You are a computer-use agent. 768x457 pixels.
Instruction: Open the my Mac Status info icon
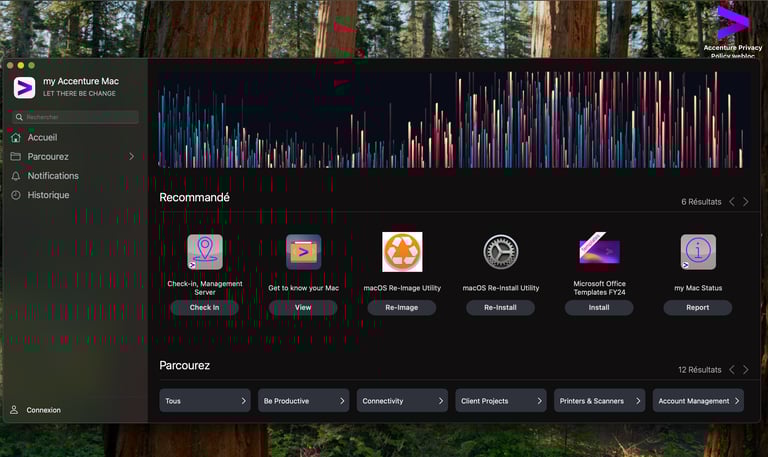698,252
